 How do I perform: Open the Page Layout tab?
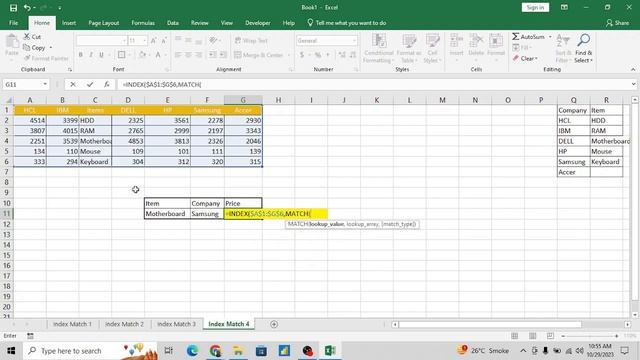[x=104, y=23]
